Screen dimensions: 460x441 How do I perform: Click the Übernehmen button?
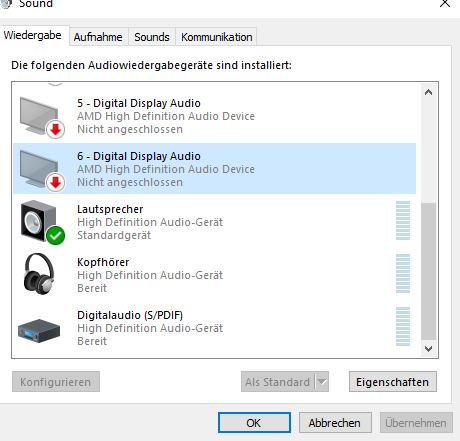click(x=416, y=423)
